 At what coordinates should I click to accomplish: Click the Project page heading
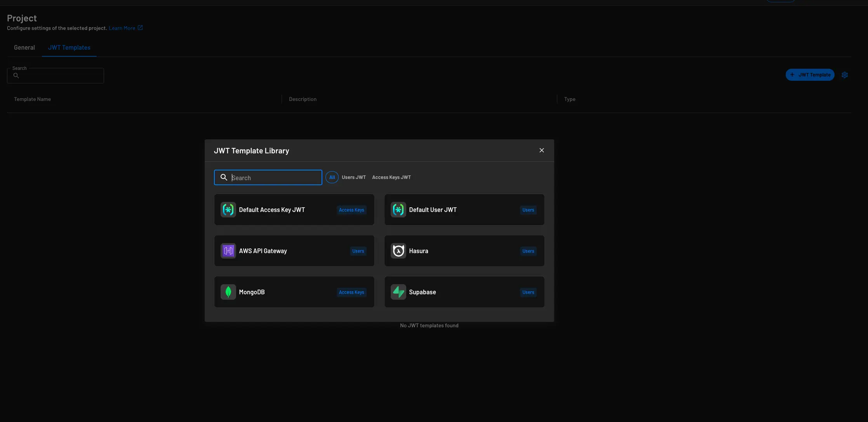pos(22,18)
